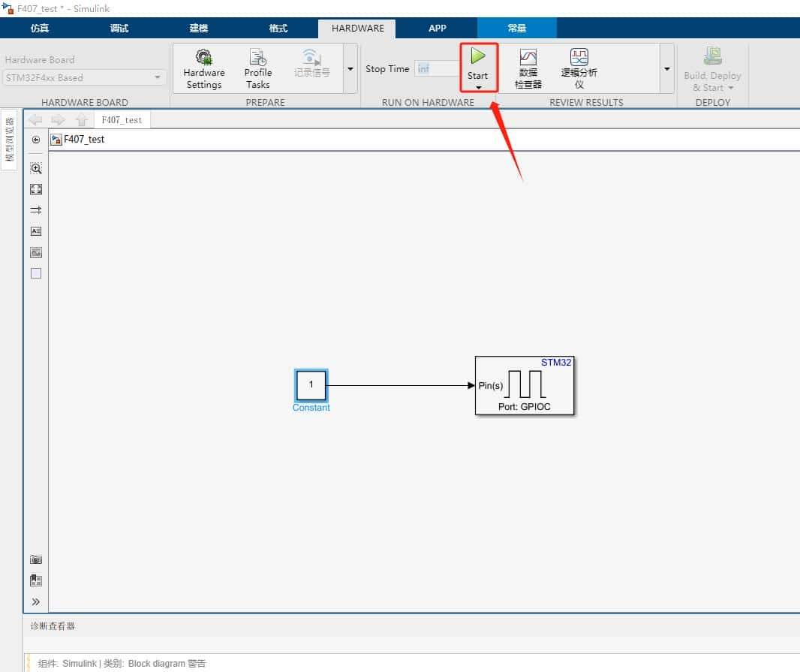The height and width of the screenshot is (672, 800).
Task: Expand the >> overflow at palette bottom
Action: pyautogui.click(x=35, y=601)
